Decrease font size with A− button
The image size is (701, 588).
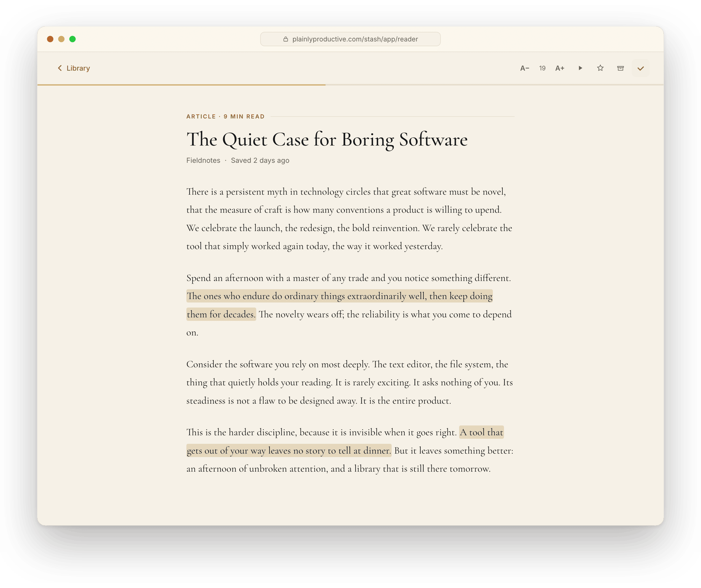524,68
